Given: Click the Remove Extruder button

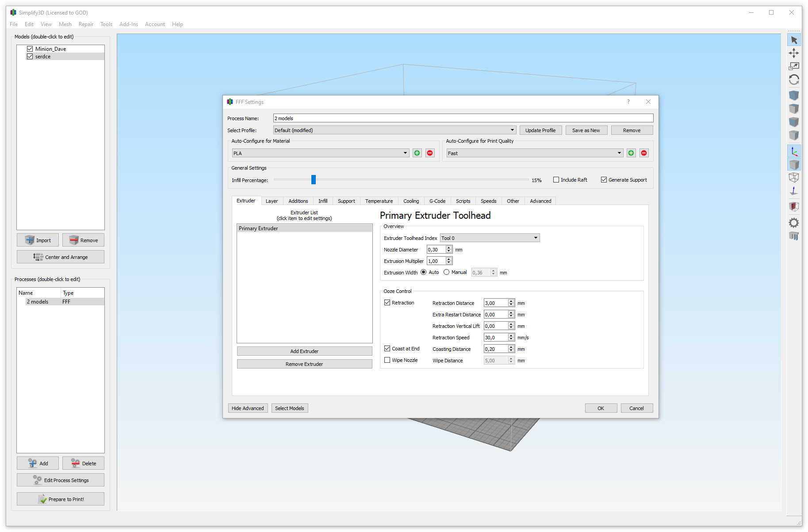Looking at the screenshot, I should [x=304, y=364].
